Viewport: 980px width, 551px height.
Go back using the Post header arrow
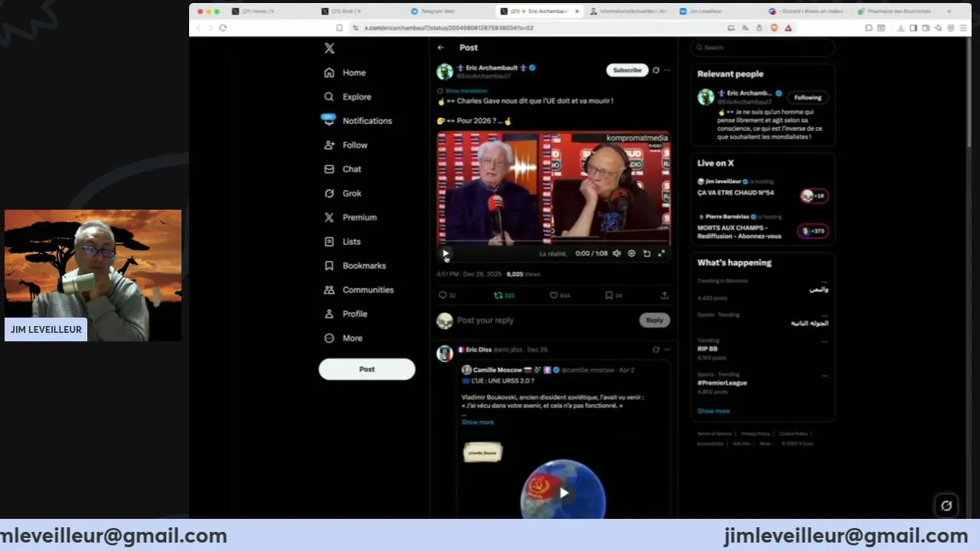click(441, 47)
